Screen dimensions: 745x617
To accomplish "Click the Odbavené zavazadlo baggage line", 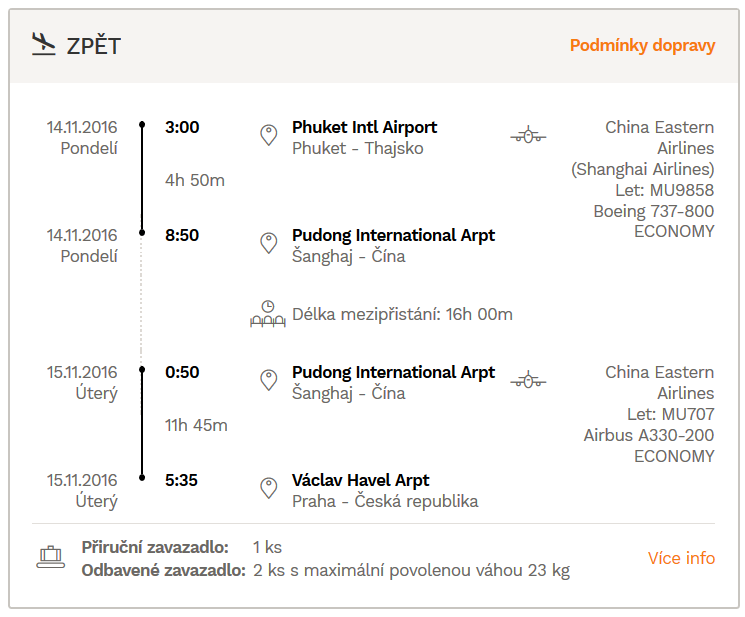I will pos(325,570).
